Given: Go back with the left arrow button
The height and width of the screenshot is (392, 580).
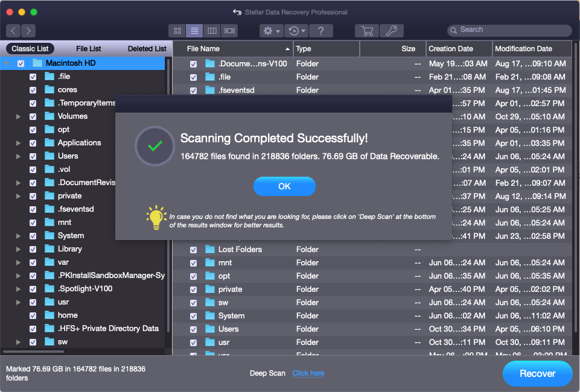Looking at the screenshot, I should click(x=13, y=31).
